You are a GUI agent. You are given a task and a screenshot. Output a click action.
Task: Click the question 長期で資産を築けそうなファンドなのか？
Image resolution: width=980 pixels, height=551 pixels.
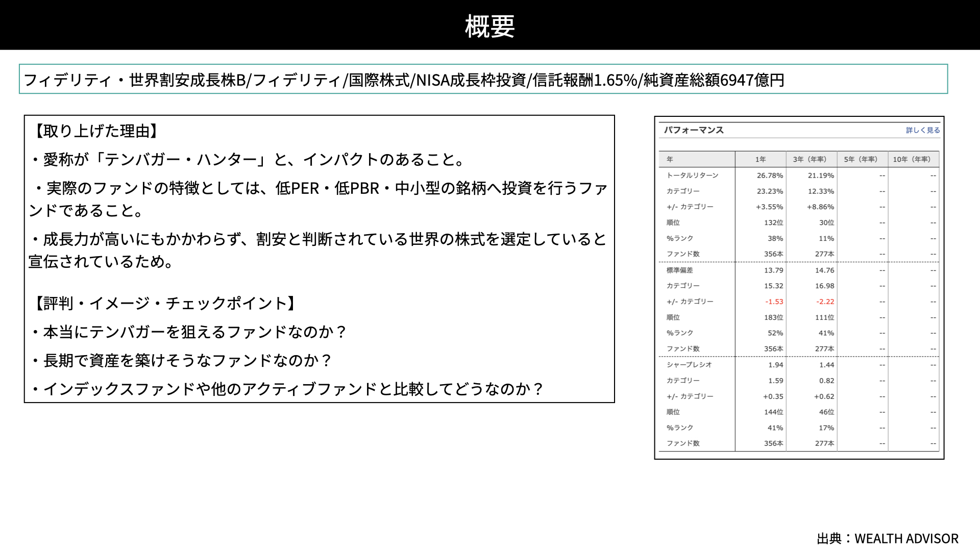(181, 361)
